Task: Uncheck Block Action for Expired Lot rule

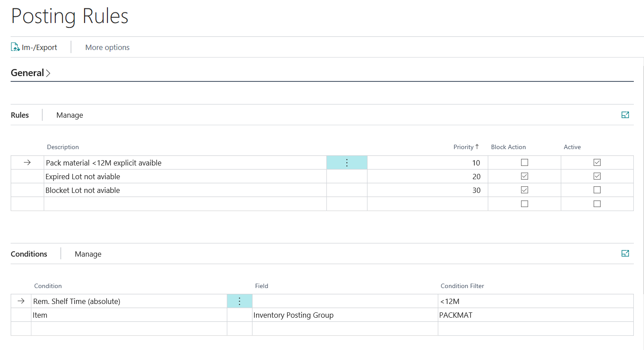Action: tap(525, 177)
